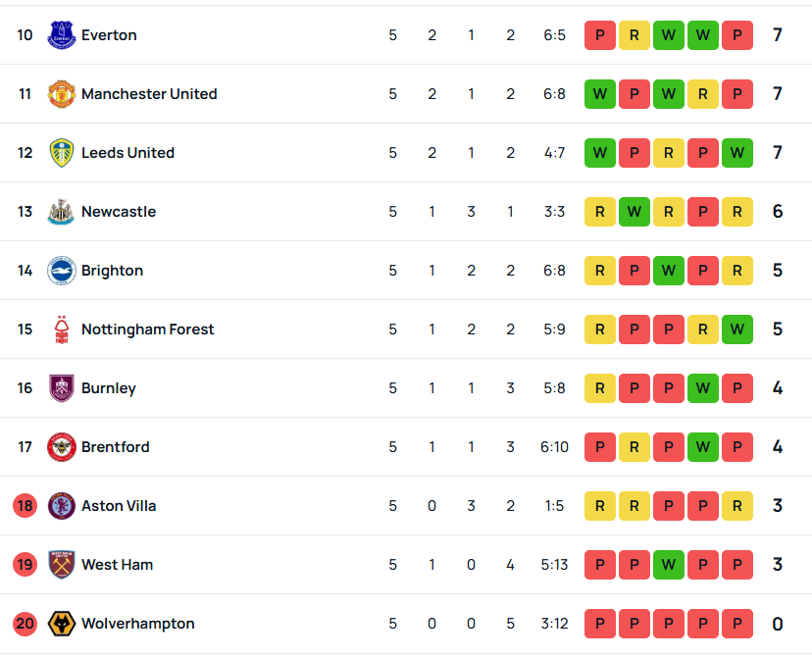Click the Wolverhampton wolf logo
The image size is (812, 658).
click(x=62, y=624)
